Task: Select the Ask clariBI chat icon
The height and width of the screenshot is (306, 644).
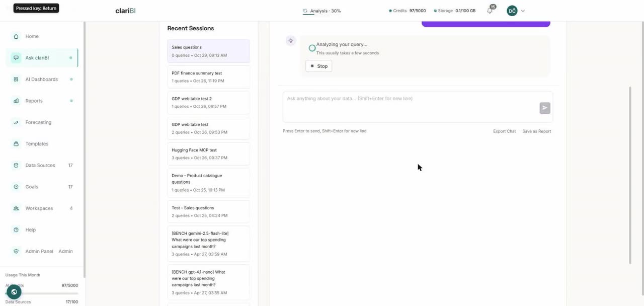Action: pos(16,58)
